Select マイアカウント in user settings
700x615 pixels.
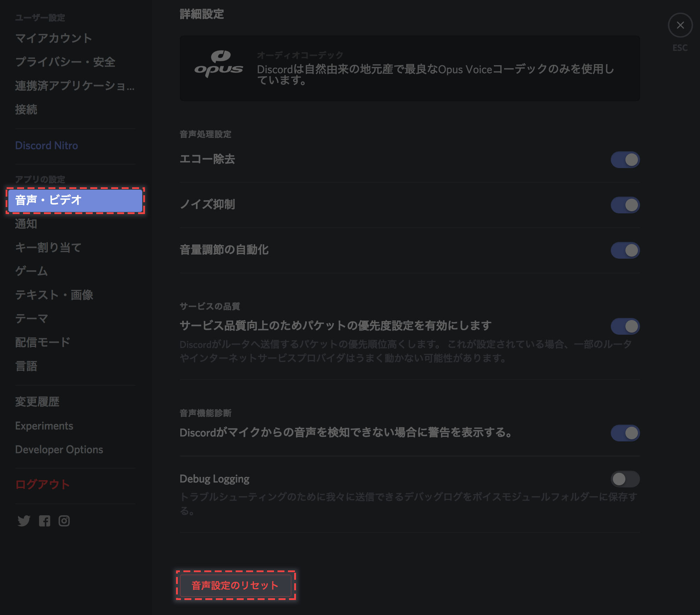(53, 39)
